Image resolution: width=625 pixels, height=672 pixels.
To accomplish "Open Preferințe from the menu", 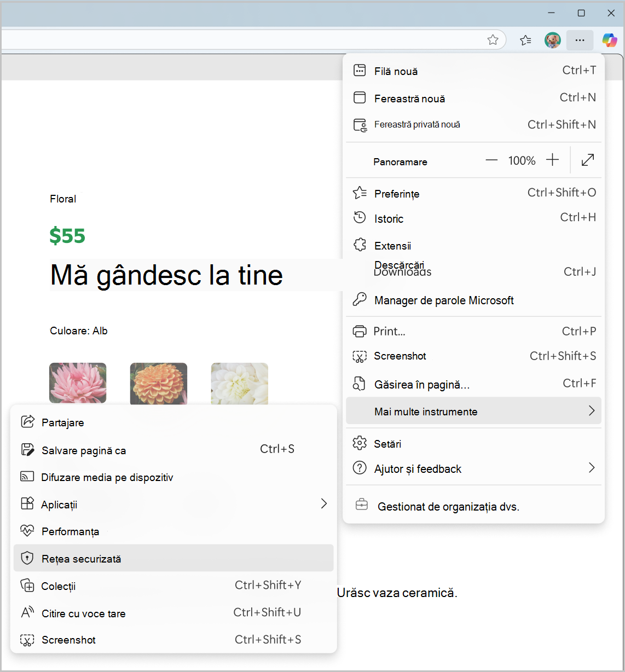I will (x=474, y=193).
